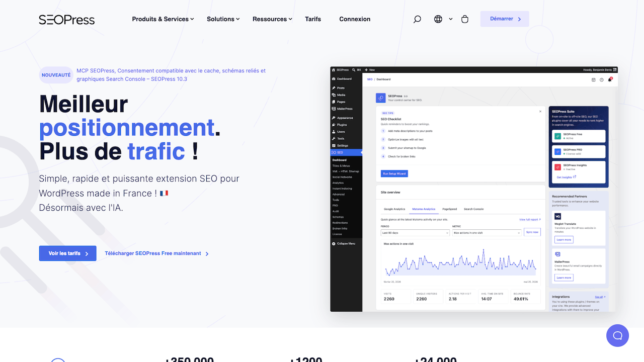Expand the Ressources dropdown
The width and height of the screenshot is (644, 362).
tap(272, 19)
